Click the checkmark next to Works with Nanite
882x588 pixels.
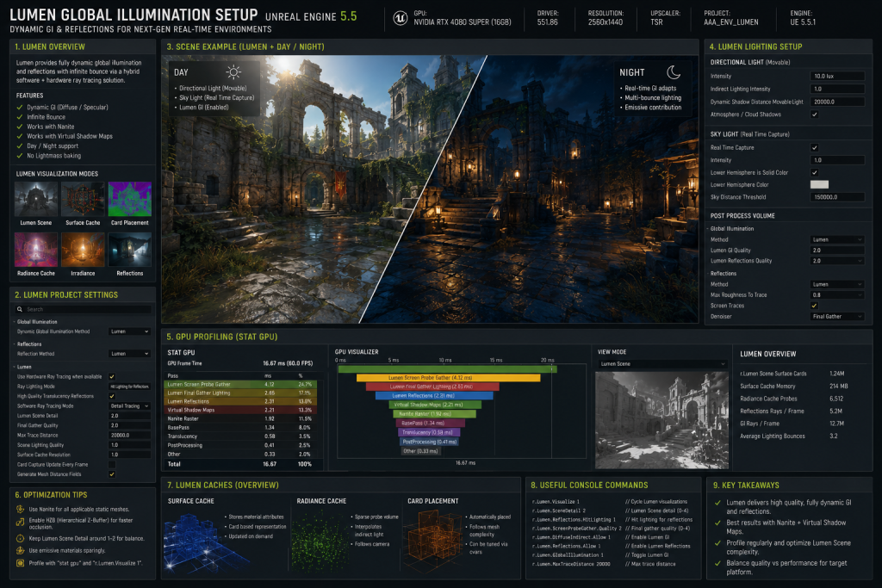(x=20, y=127)
